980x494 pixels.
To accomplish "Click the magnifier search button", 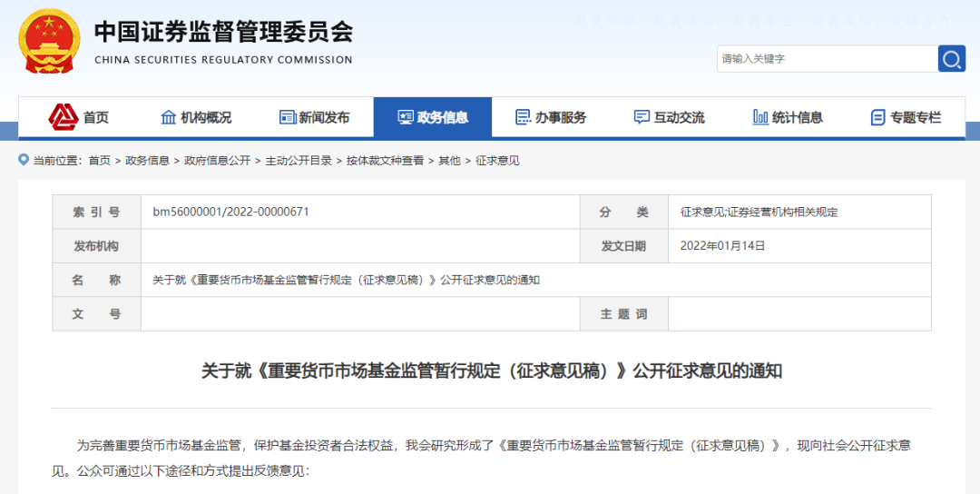I will (x=951, y=59).
